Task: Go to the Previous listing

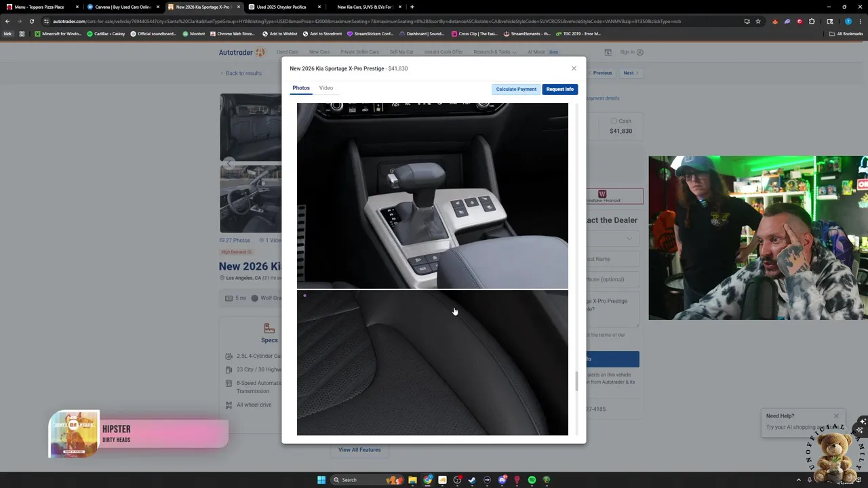Action: [600, 73]
